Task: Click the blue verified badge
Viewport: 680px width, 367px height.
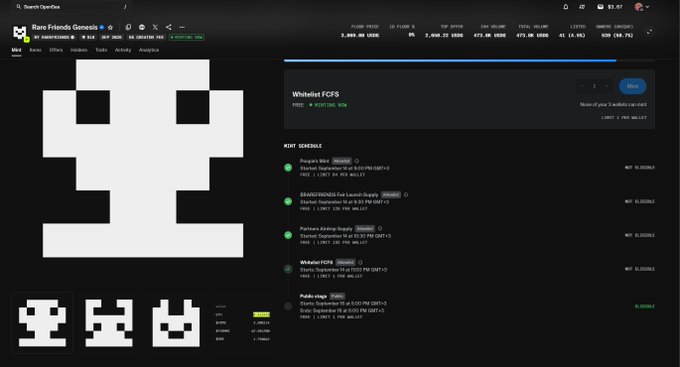Action: (102, 27)
